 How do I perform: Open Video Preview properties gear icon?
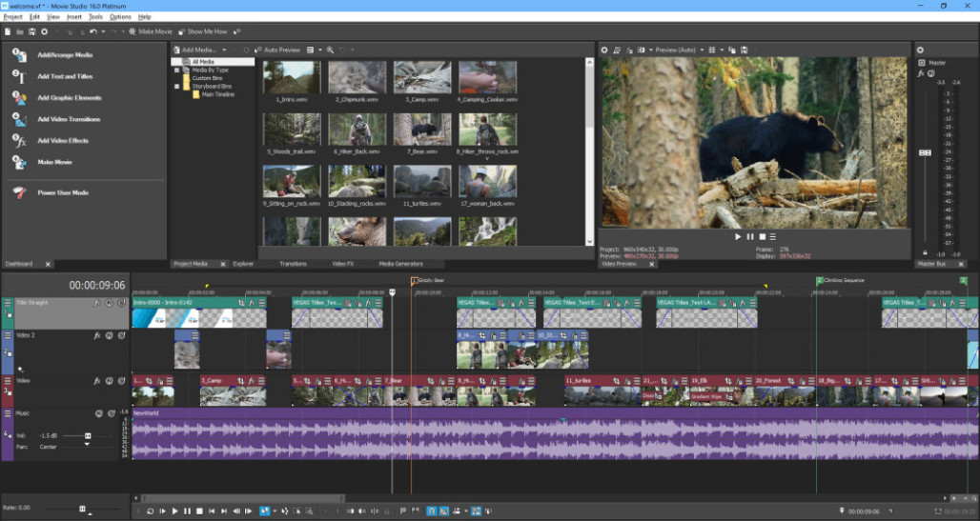603,50
